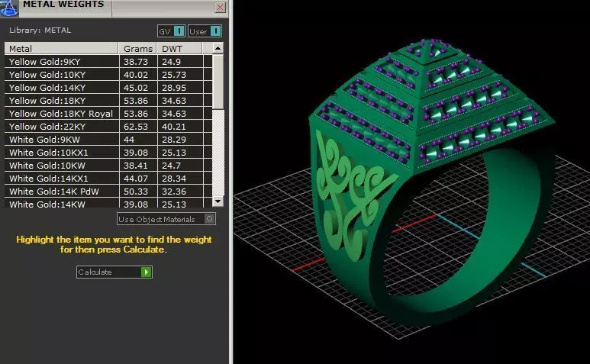Click the 50.33 grams value
This screenshot has width=590, height=364.
tap(136, 192)
